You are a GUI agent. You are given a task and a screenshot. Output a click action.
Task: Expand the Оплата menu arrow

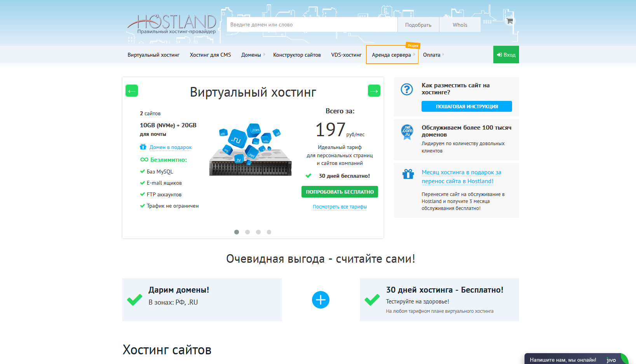coord(443,54)
